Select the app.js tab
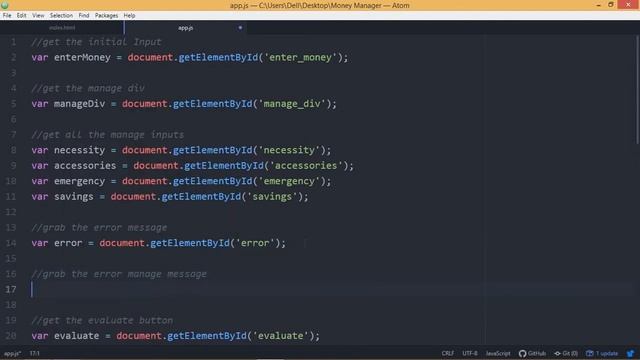 point(185,28)
